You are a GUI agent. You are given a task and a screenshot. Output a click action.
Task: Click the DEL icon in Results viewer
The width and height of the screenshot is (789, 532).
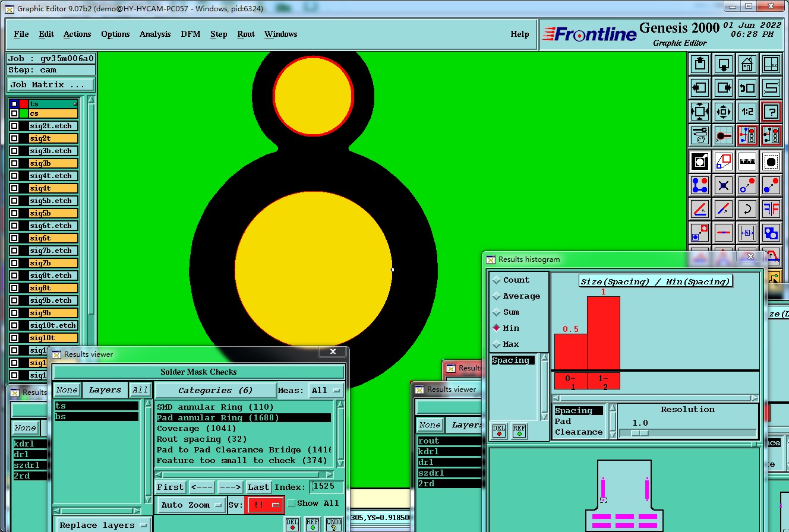click(x=292, y=524)
